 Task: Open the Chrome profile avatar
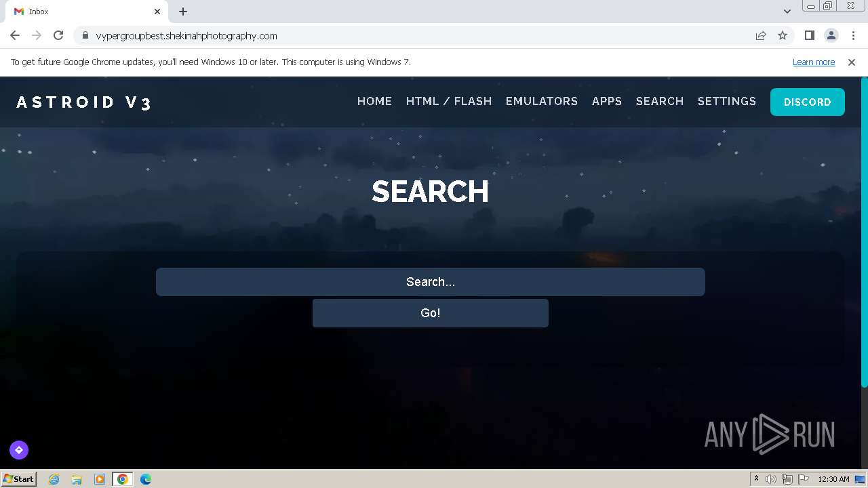pos(831,35)
